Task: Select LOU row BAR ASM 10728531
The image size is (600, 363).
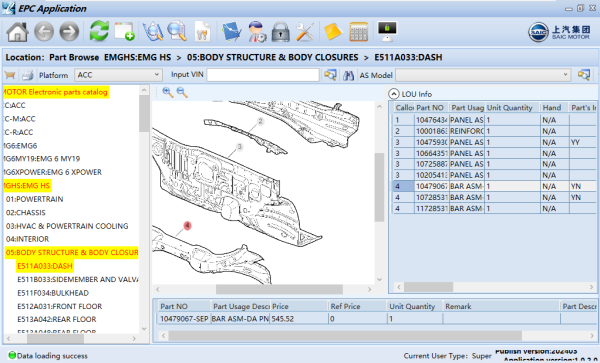Action: pyautogui.click(x=495, y=197)
